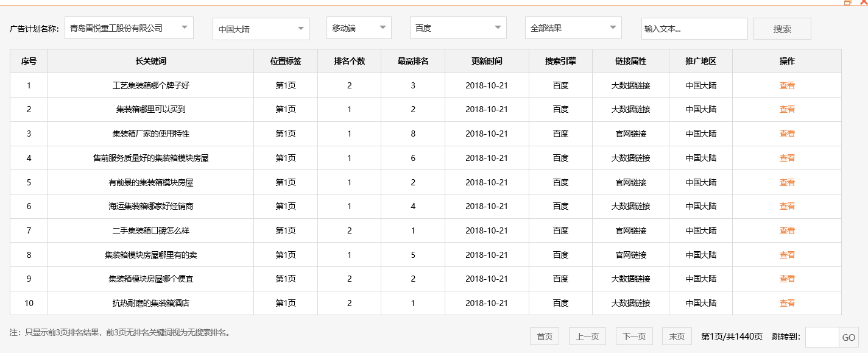This screenshot has height=353, width=868.
Task: Click the 上一页 previous page button
Action: (587, 336)
